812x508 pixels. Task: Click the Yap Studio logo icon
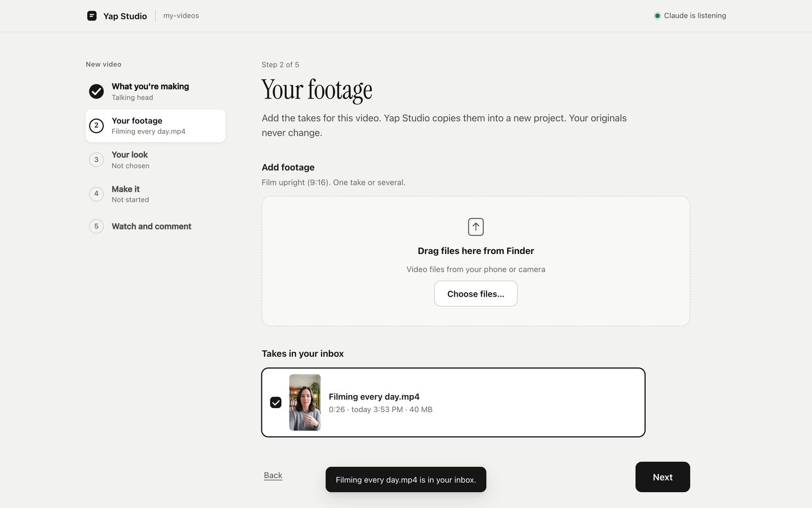pyautogui.click(x=92, y=16)
